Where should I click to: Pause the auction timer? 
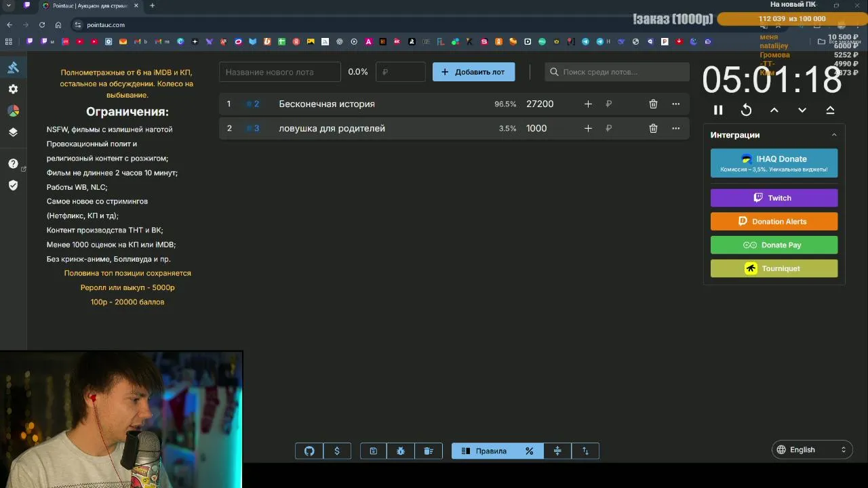[x=718, y=110]
